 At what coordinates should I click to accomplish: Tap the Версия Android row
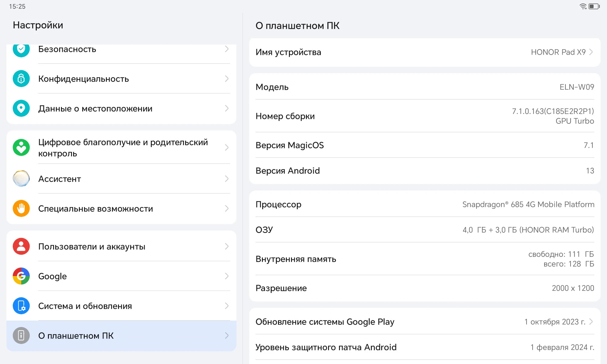(x=425, y=170)
